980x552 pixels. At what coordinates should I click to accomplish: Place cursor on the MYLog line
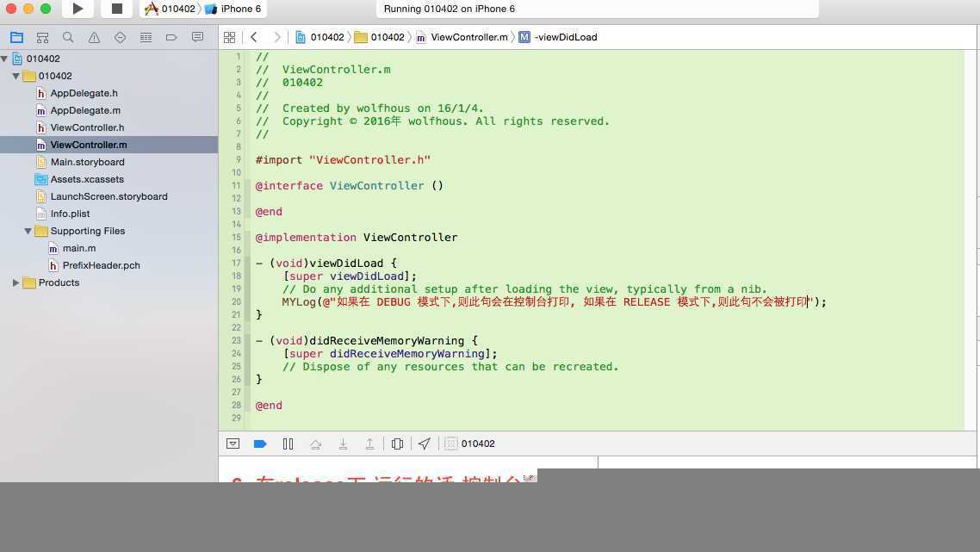[554, 302]
